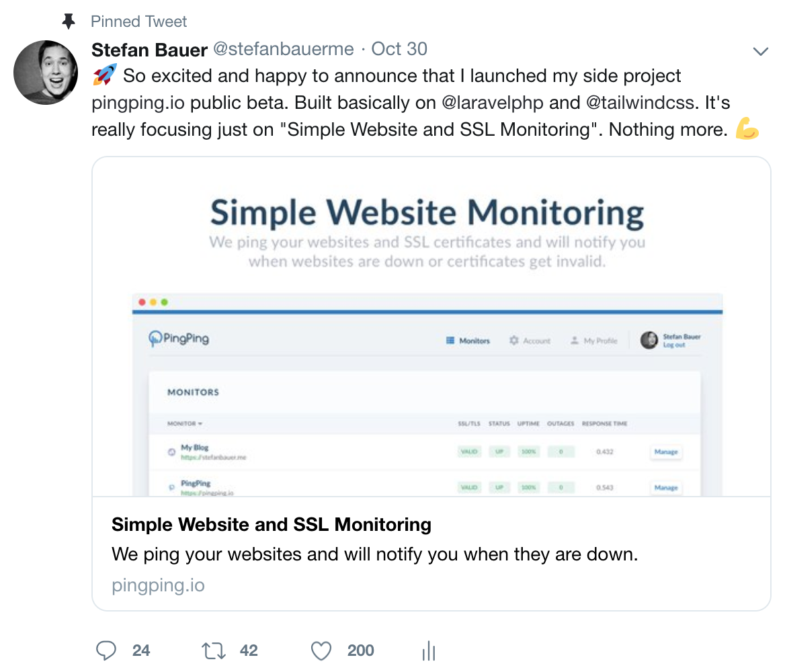Screen dimensions: 785x672
Task: Select the Monitors tab in the preview
Action: (468, 341)
